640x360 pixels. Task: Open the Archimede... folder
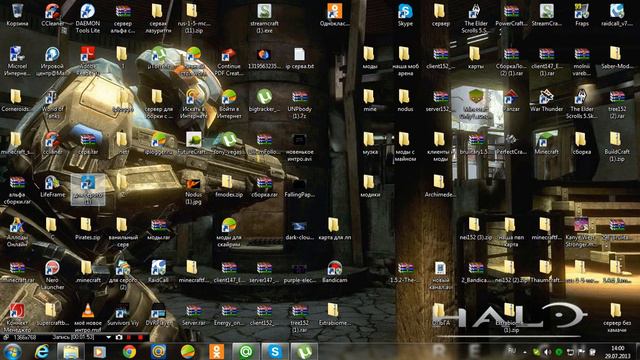coord(439,187)
